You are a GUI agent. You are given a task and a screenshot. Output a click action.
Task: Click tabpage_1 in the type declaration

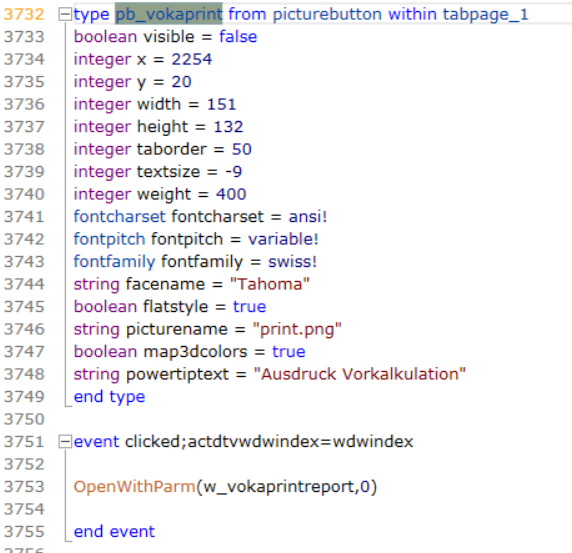pos(485,14)
